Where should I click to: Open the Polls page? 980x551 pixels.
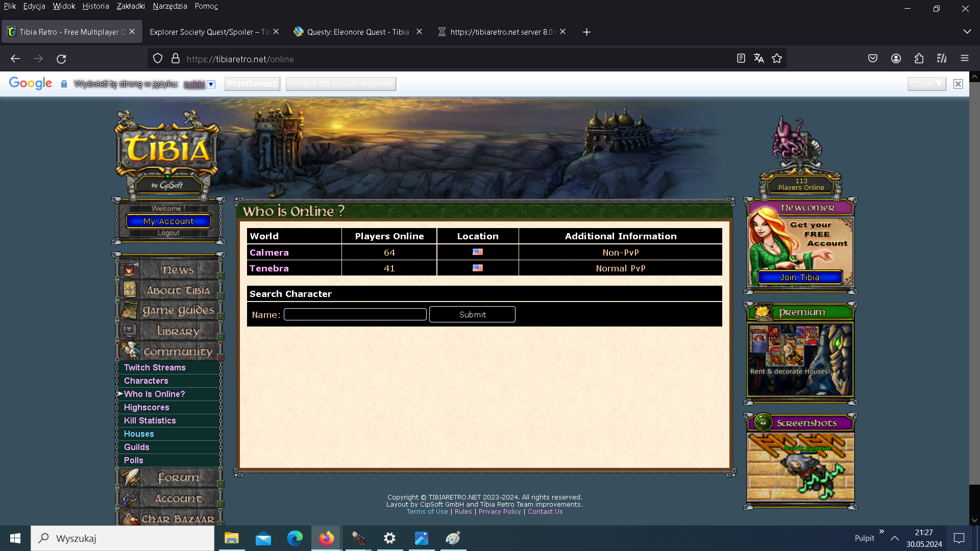[134, 460]
